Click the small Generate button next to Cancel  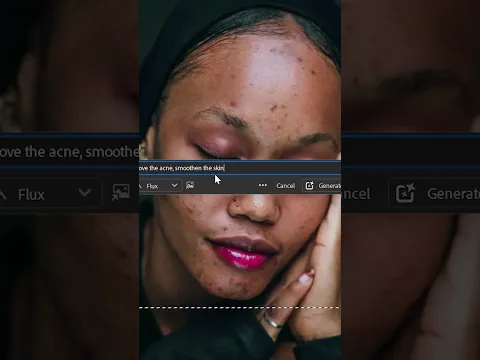[x=322, y=186]
